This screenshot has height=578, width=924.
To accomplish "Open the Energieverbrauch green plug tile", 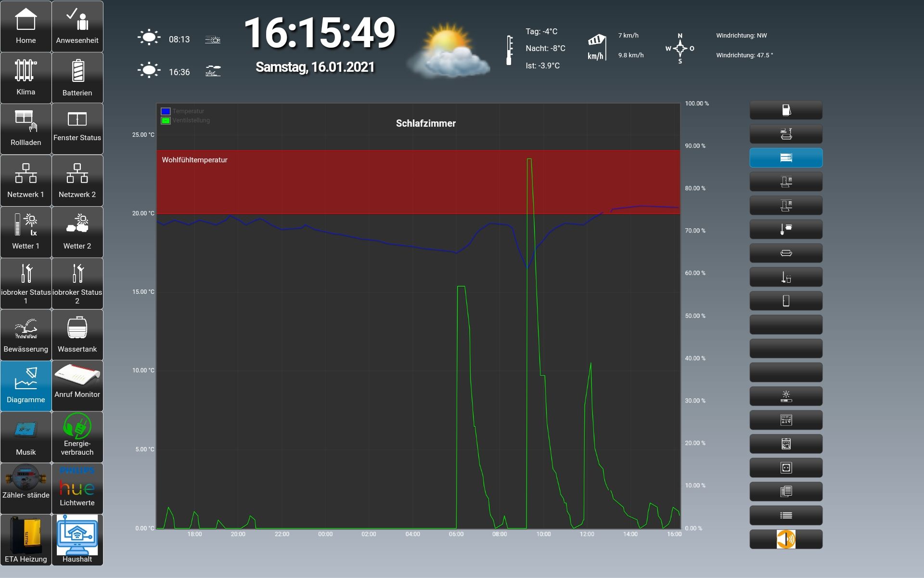I will coord(77,437).
